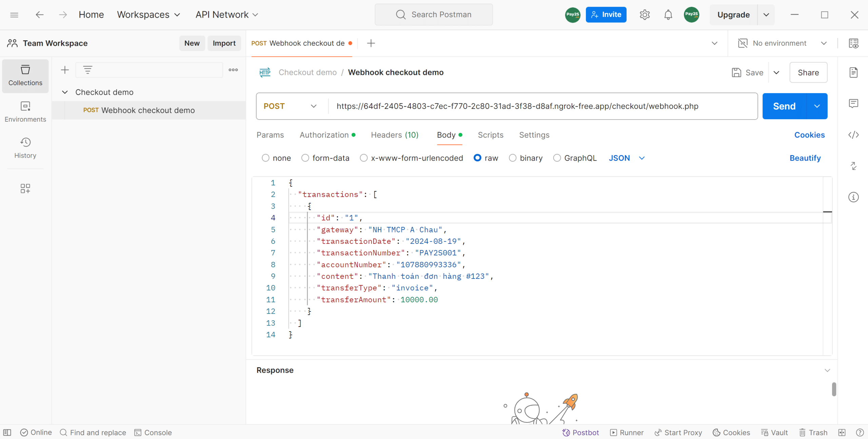This screenshot has height=439, width=868.
Task: Add a new request tab
Action: click(x=371, y=43)
